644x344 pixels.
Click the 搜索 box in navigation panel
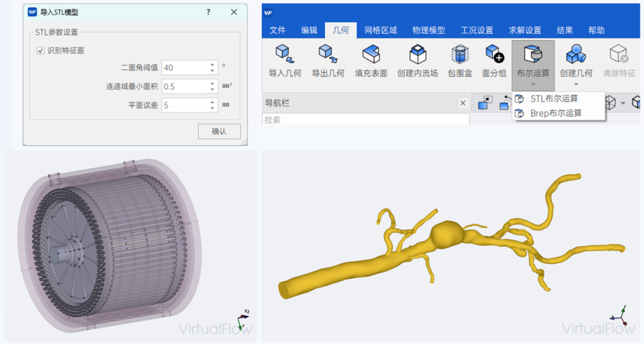[x=366, y=120]
